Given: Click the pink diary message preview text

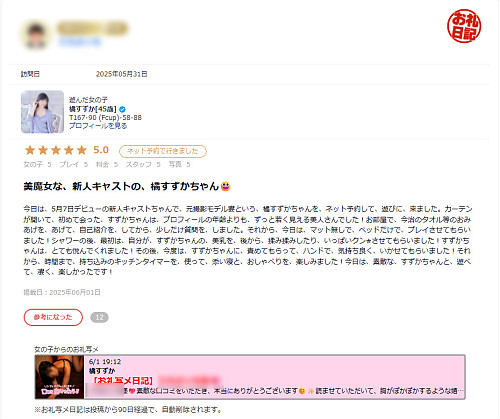Looking at the screenshot, I should coord(275,391).
